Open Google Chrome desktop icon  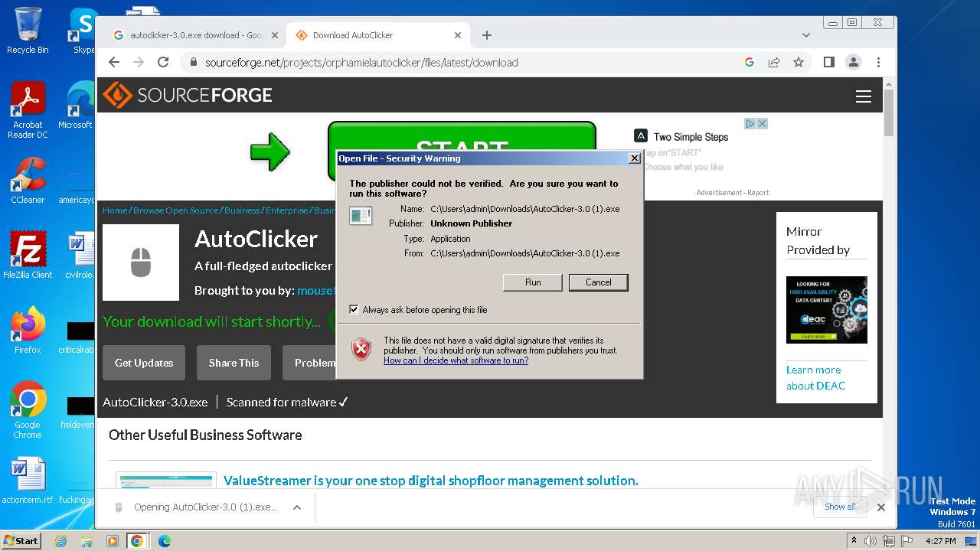(x=28, y=409)
